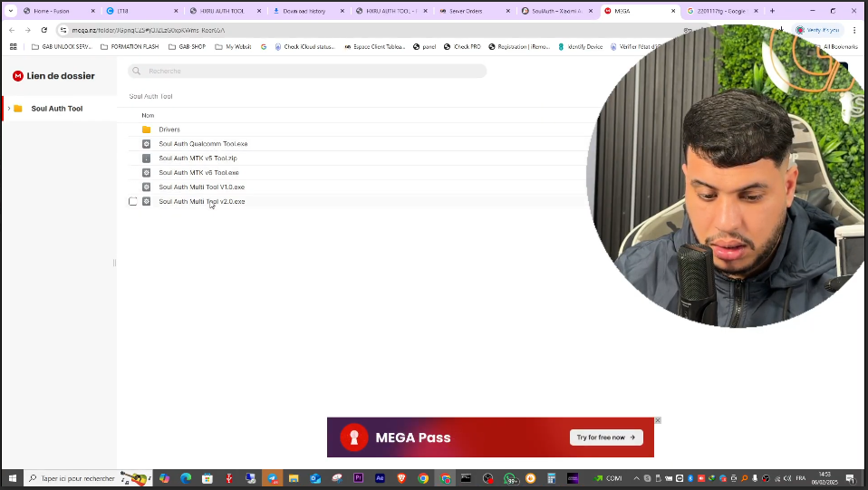The height and width of the screenshot is (490, 868).
Task: Click the MEGA logo next to Lien de dossier
Action: pyautogui.click(x=18, y=76)
